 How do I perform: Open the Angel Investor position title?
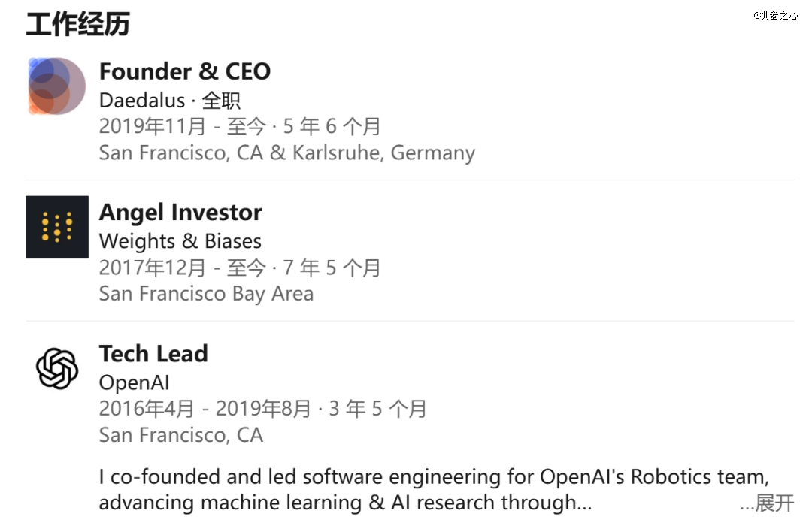(x=180, y=213)
